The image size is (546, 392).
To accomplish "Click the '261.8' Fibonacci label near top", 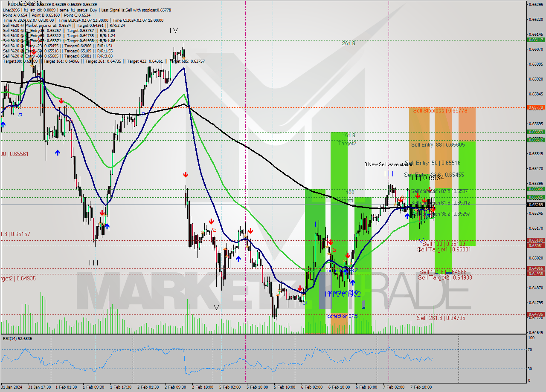I will coord(349,43).
